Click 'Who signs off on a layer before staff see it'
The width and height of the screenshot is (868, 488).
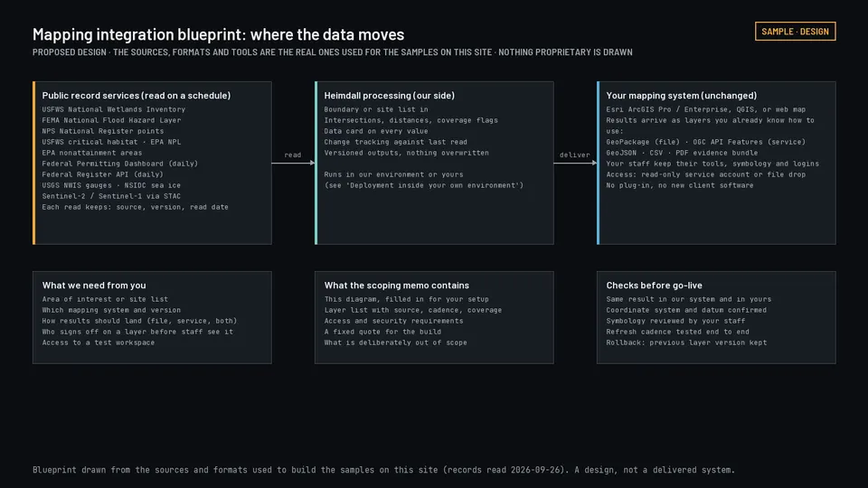pos(137,332)
